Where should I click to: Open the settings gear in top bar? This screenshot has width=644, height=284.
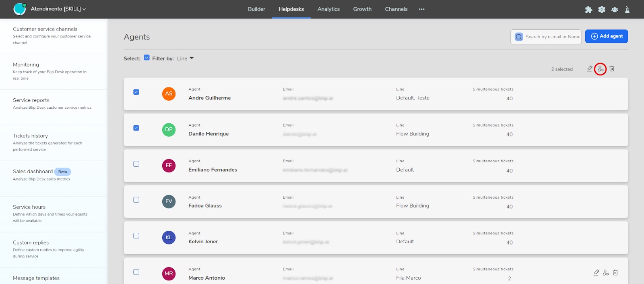tap(602, 10)
